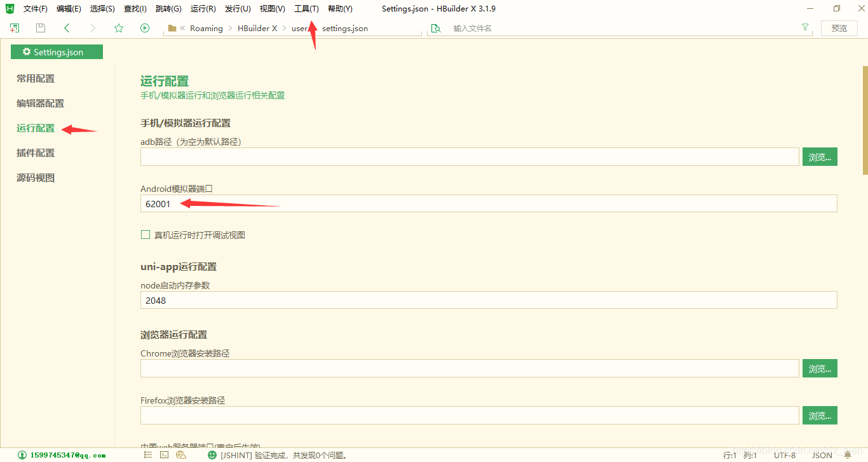Click the 预览 button
This screenshot has width=868, height=462.
click(x=839, y=28)
